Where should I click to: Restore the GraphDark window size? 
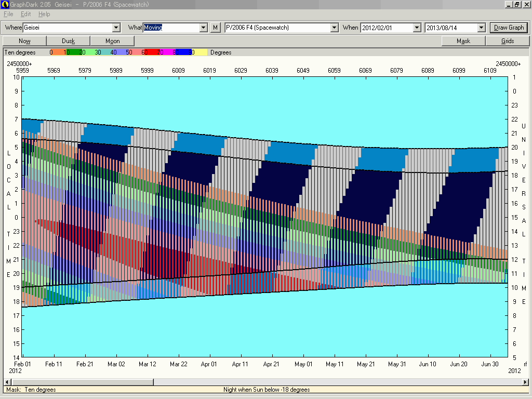(x=517, y=4)
